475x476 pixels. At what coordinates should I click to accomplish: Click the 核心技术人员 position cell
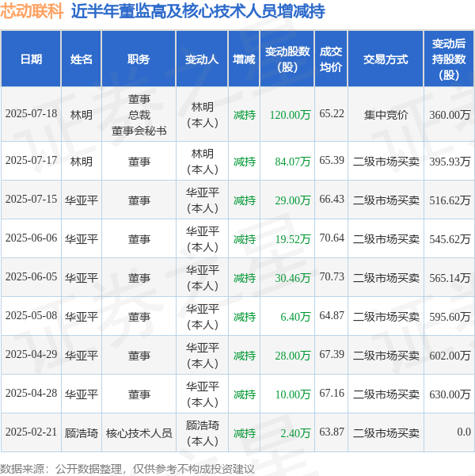click(x=139, y=433)
